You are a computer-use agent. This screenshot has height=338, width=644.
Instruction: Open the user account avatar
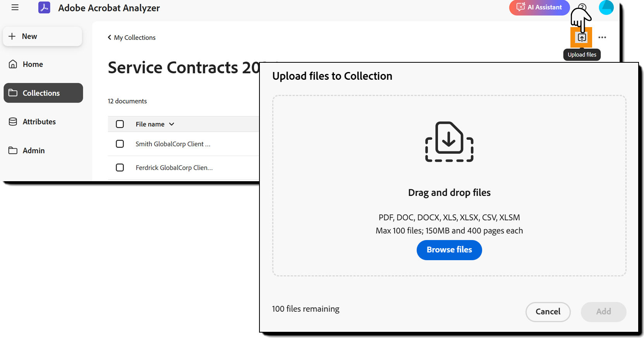(x=606, y=7)
